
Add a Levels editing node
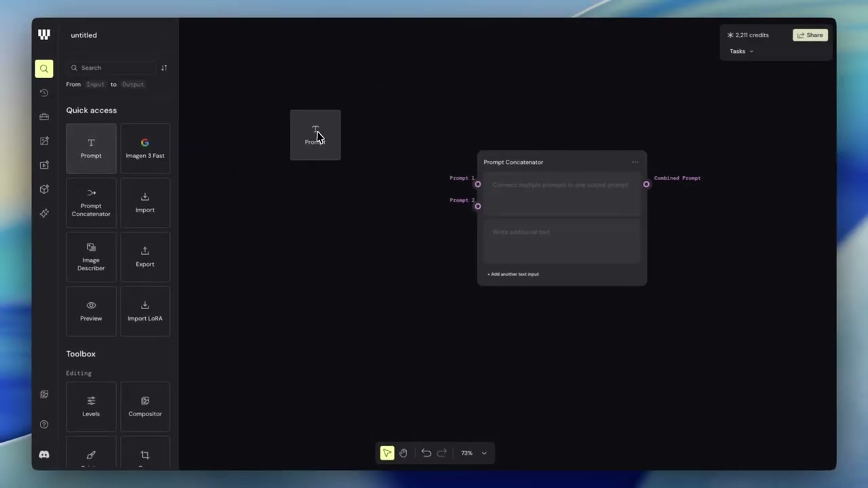[91, 407]
